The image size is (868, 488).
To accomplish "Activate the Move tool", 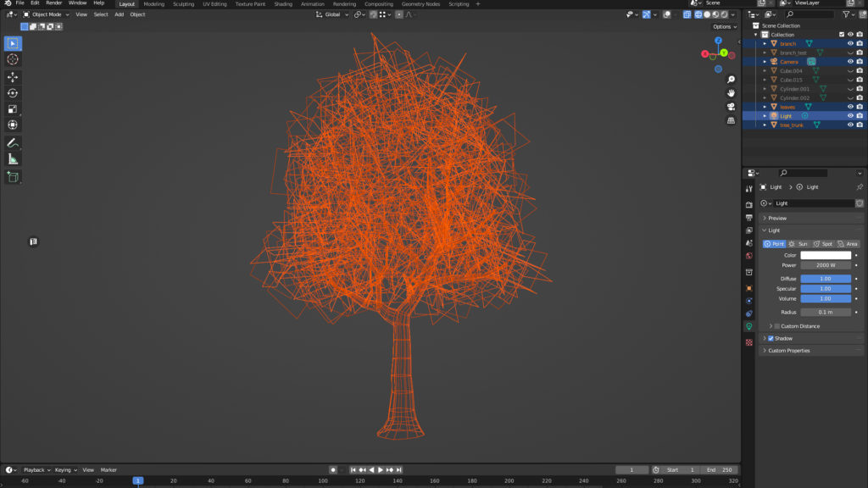I will 13,77.
